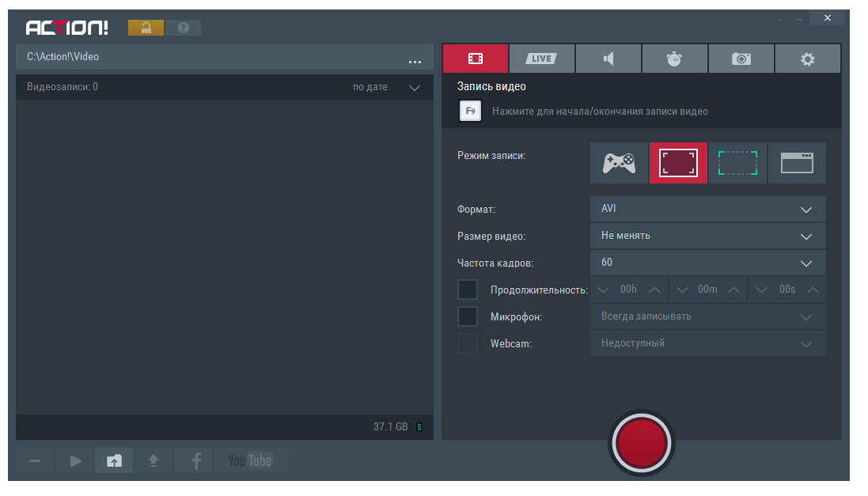
Task: Select the active screen recording mode icon
Action: click(678, 163)
